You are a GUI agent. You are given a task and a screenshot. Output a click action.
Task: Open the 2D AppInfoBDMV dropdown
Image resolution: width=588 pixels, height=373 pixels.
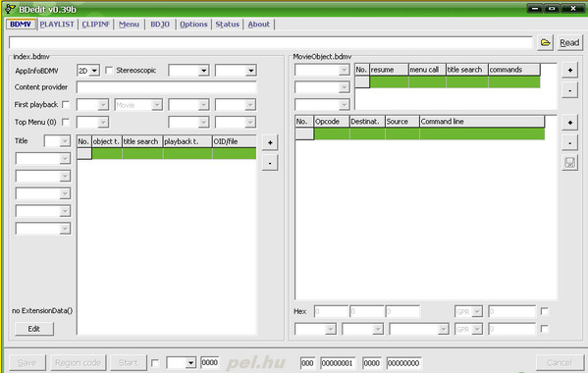click(88, 71)
